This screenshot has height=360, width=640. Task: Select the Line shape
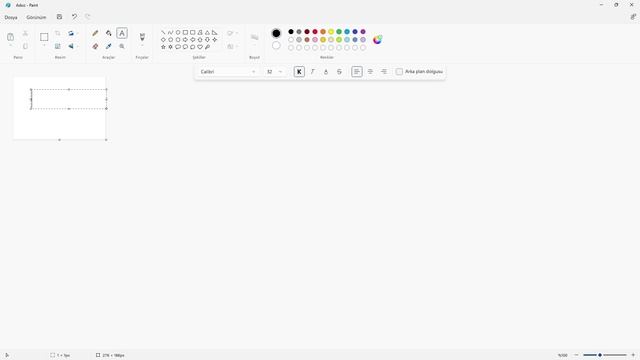[163, 32]
